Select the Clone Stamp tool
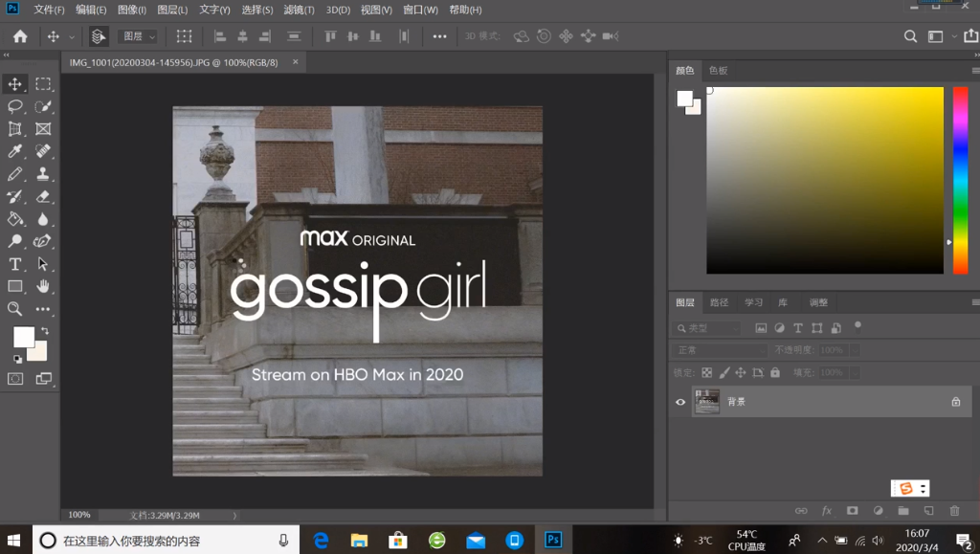Viewport: 980px width, 554px height. [x=43, y=173]
